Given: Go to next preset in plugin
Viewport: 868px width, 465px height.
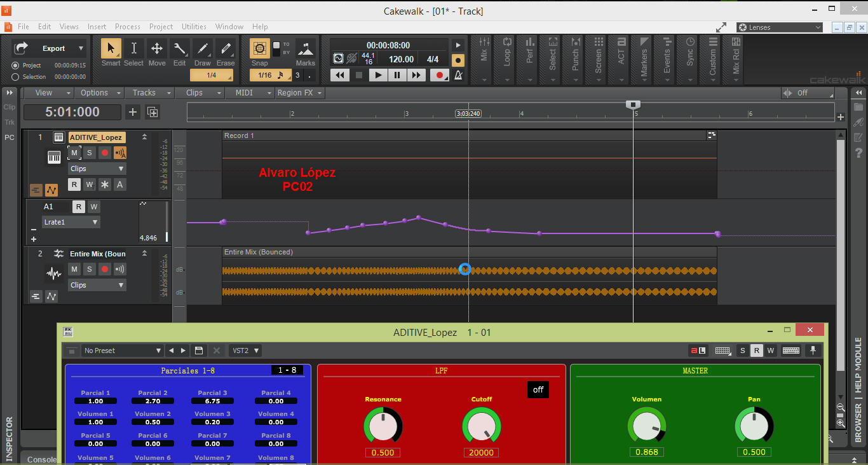Looking at the screenshot, I should [x=183, y=350].
